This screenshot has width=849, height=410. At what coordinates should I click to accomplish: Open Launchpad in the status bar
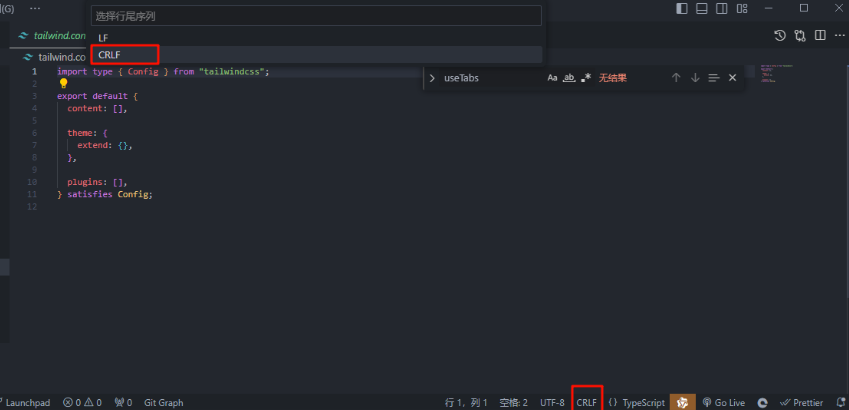click(x=25, y=402)
